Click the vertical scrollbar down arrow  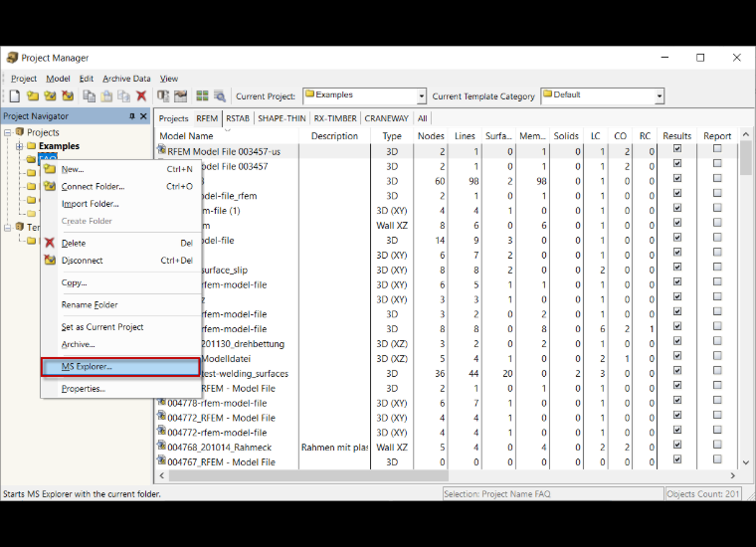(745, 462)
